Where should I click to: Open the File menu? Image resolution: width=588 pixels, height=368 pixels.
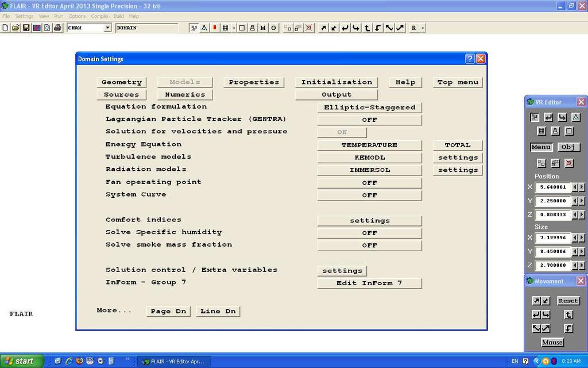(6, 16)
